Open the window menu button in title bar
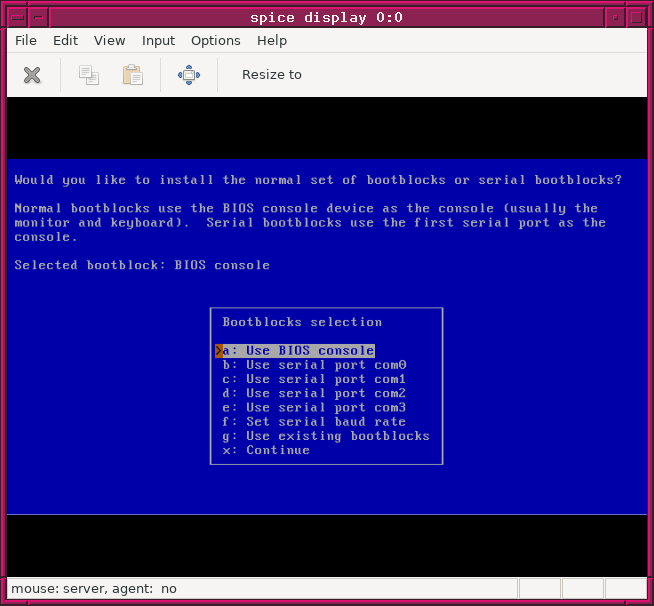 pyautogui.click(x=15, y=17)
